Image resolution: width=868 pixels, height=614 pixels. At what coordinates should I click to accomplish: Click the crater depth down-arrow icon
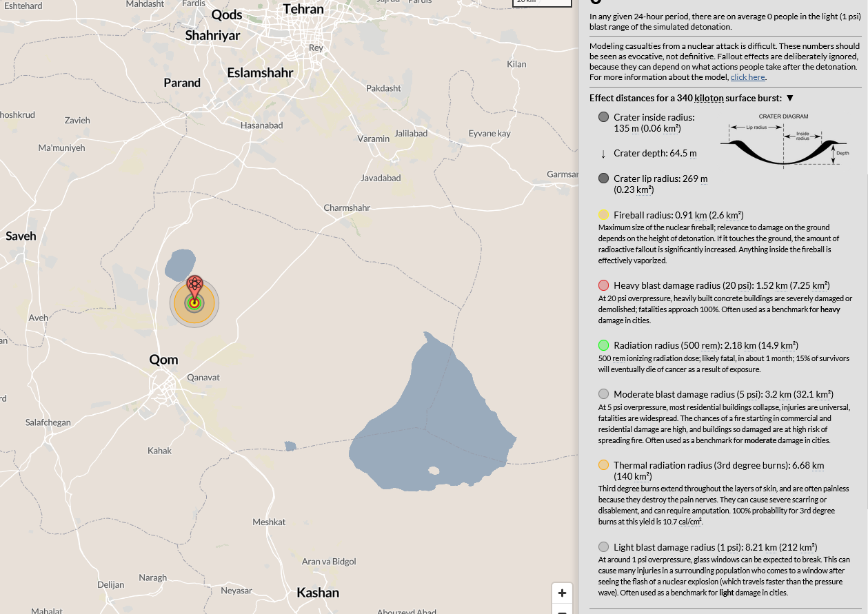point(603,154)
